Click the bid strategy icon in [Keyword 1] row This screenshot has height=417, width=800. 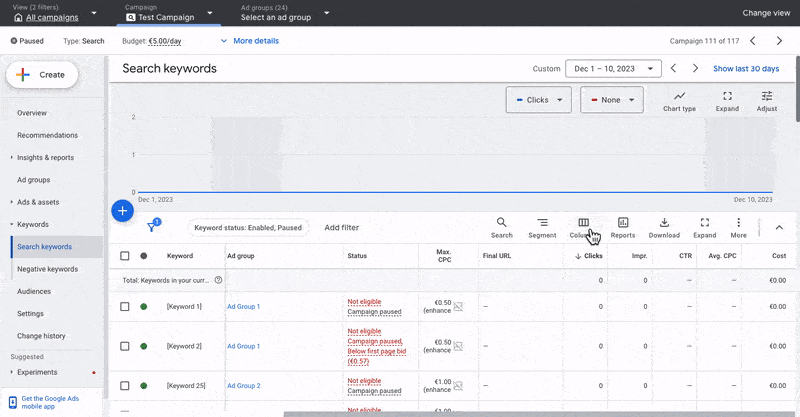click(x=458, y=307)
